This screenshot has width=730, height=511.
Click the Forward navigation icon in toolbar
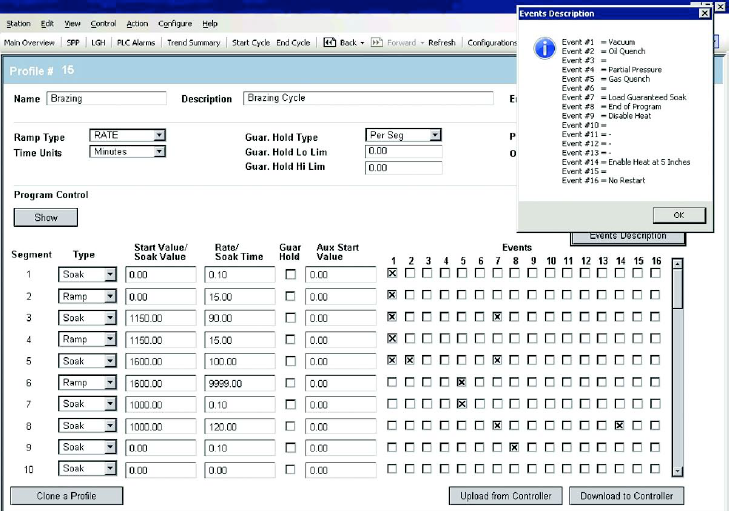376,43
